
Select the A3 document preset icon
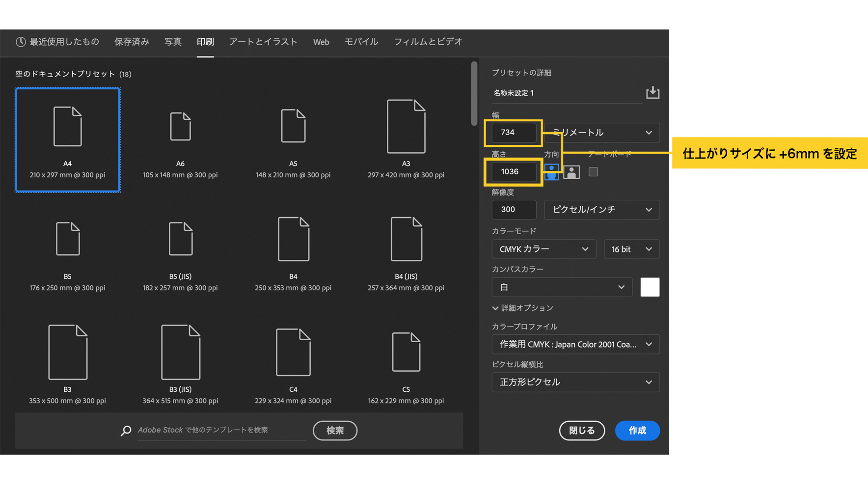(x=406, y=126)
